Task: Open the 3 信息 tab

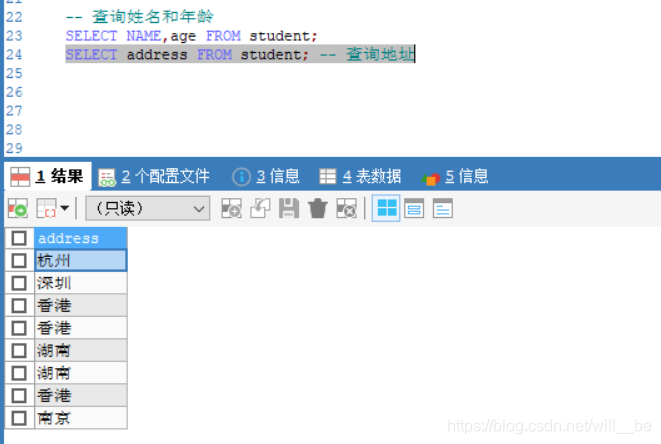Action: (266, 176)
